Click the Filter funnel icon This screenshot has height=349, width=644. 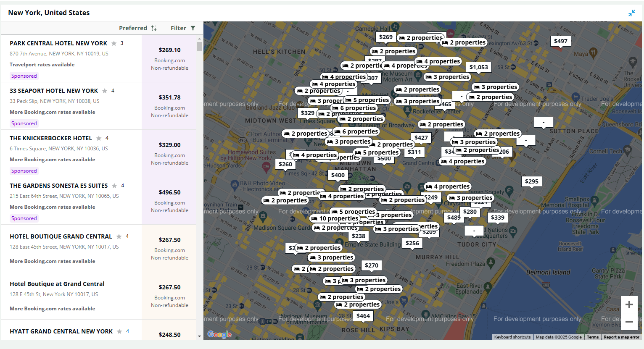[x=193, y=28]
